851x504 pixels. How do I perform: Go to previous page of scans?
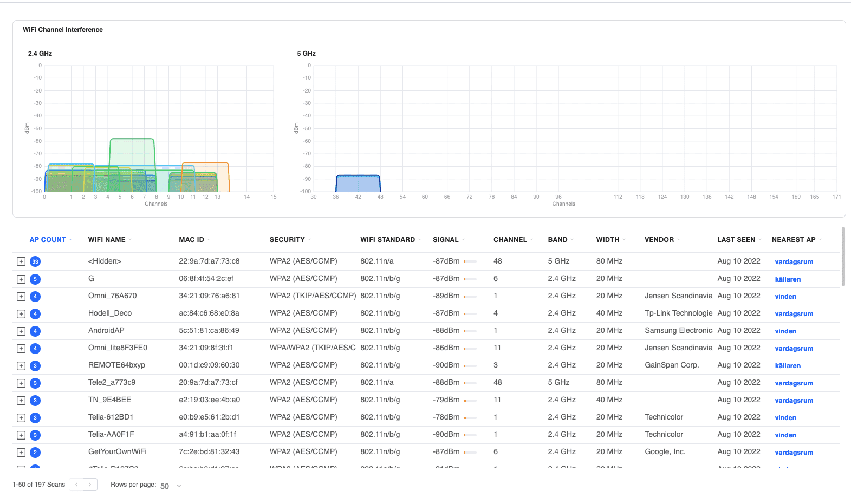(x=76, y=485)
